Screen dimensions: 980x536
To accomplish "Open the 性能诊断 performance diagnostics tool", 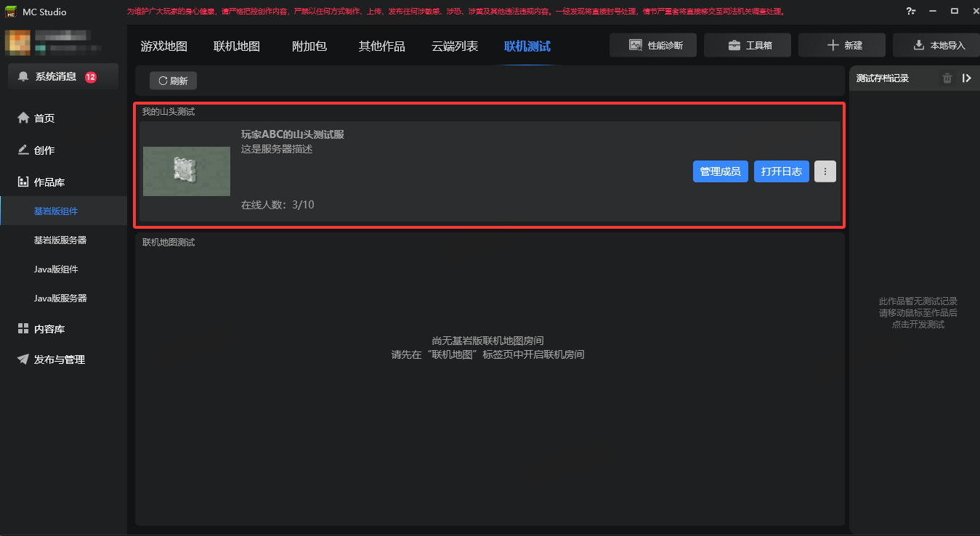I will pyautogui.click(x=653, y=45).
